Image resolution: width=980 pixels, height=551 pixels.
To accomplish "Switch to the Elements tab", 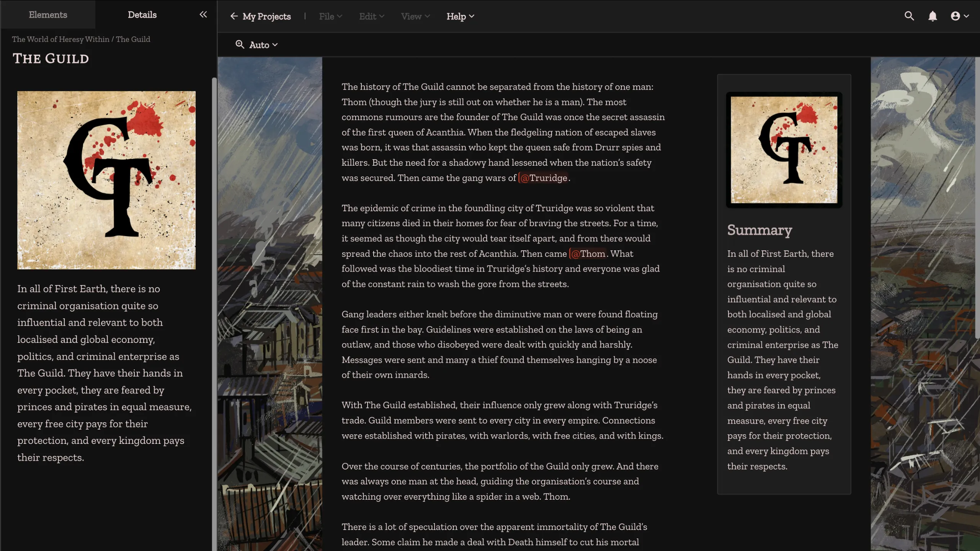I will (x=48, y=15).
